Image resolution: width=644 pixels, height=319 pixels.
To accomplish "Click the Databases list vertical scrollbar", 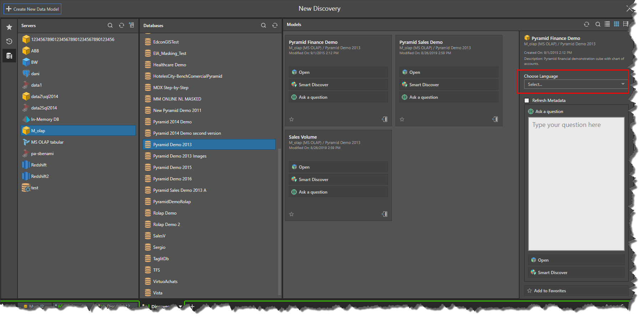I will click(x=280, y=221).
